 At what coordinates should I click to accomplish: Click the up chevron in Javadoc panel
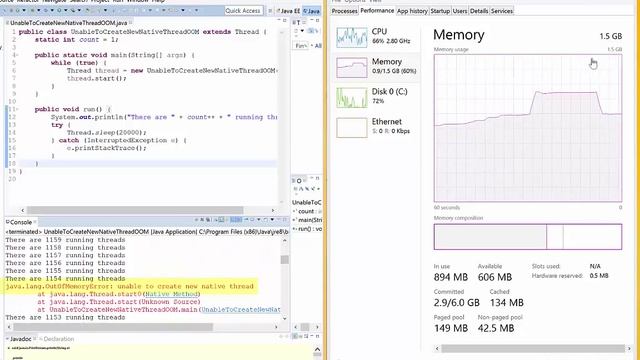pos(317,349)
